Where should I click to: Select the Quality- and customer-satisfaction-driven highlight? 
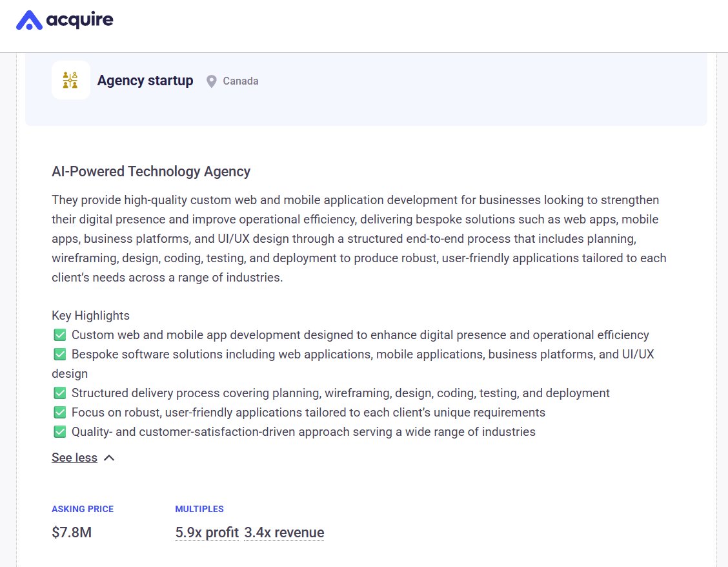[x=303, y=432]
